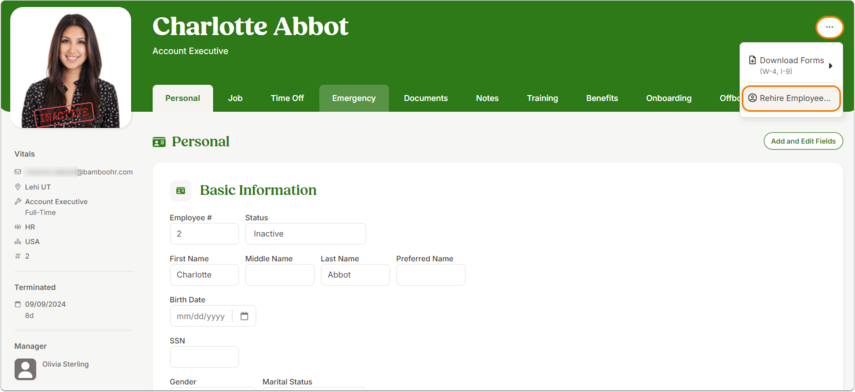Click the calendar icon beside 09/09/2024
Screen dimensions: 855x392
click(18, 304)
